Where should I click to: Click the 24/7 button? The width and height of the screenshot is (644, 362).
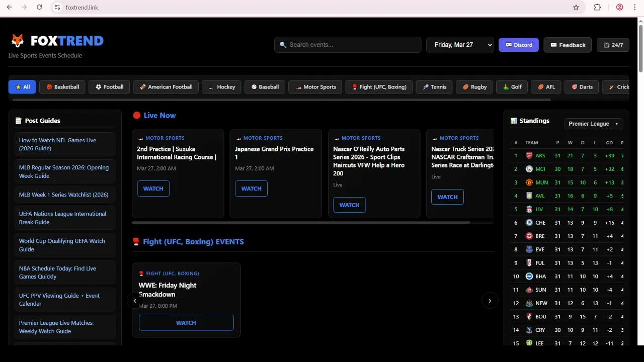613,45
